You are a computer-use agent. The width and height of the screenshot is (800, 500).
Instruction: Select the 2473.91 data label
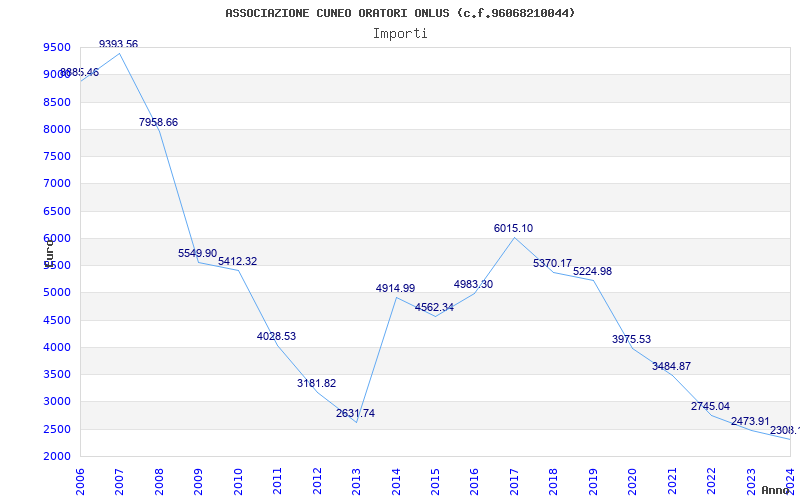click(x=750, y=421)
